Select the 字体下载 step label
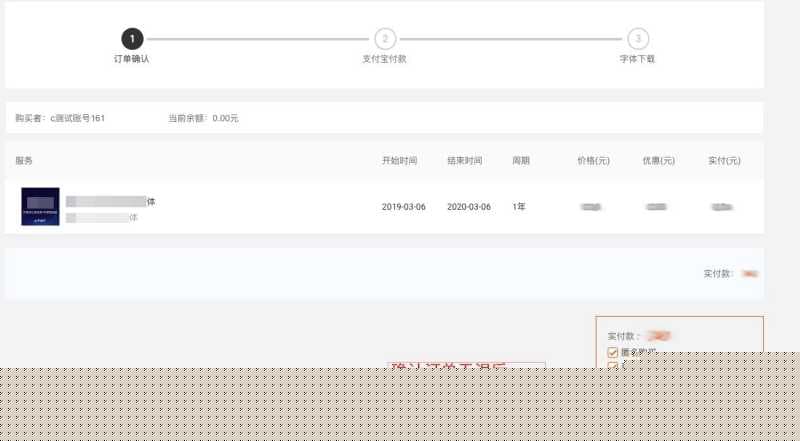Screen dimensions: 800x441 637,59
